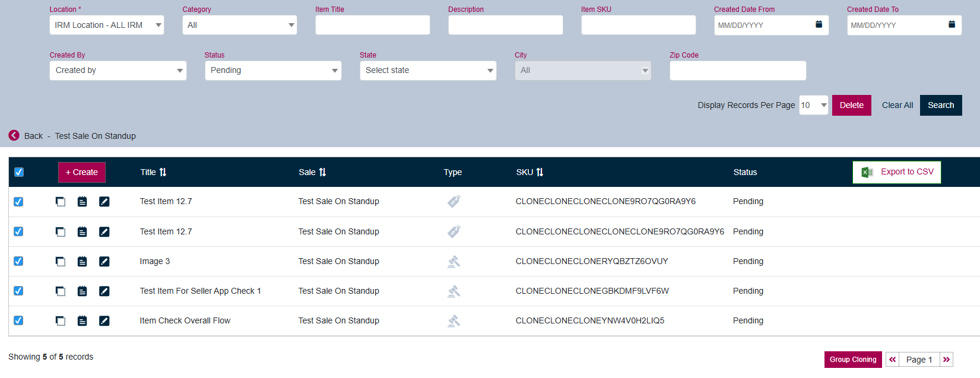This screenshot has width=980, height=378.
Task: Change Display Records Per Page dropdown
Action: 814,105
